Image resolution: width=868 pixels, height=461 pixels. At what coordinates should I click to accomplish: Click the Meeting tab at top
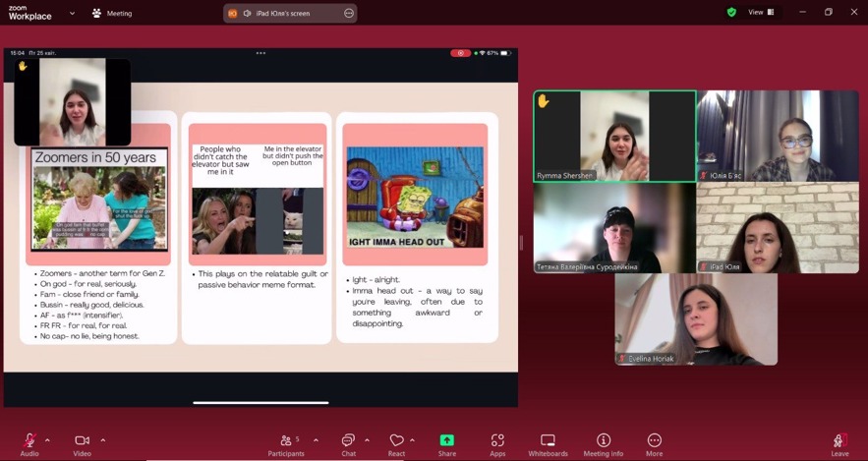[112, 14]
